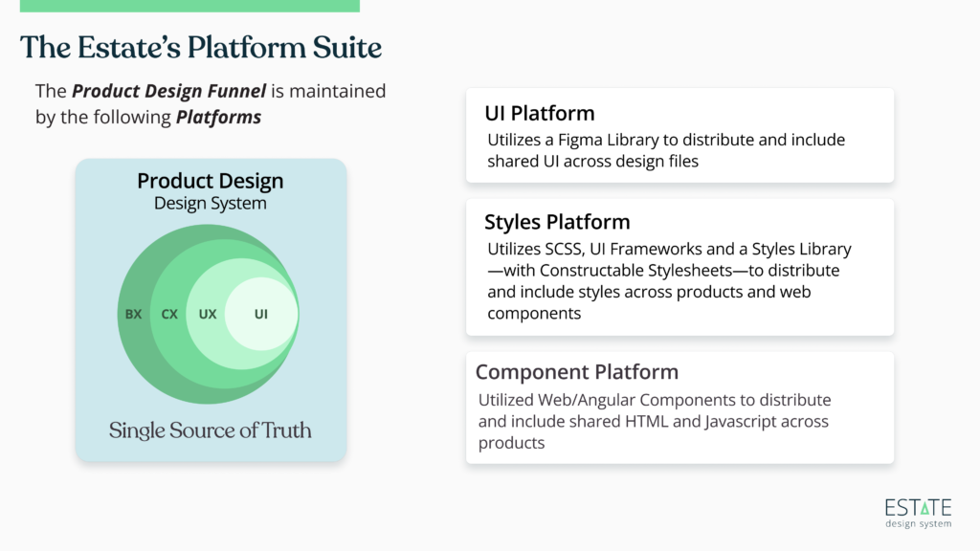This screenshot has height=551, width=980.
Task: Click the 'design system' text under the logo
Action: 918,523
